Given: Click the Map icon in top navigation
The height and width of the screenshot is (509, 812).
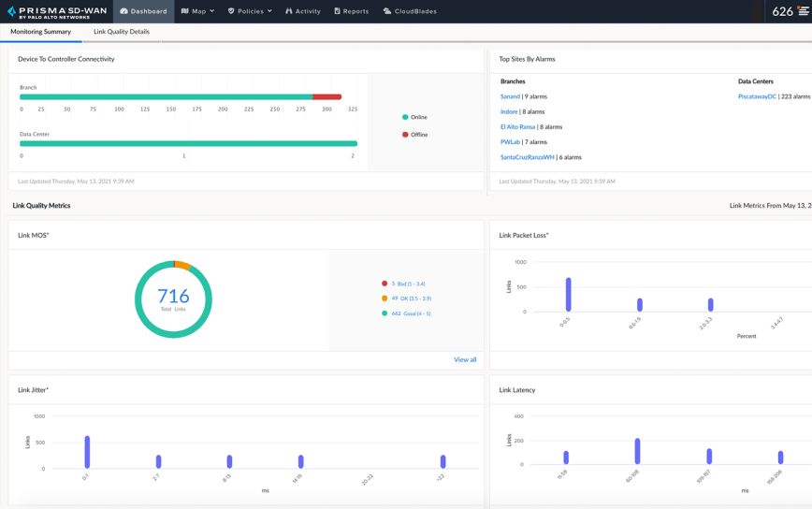Looking at the screenshot, I should tap(185, 11).
